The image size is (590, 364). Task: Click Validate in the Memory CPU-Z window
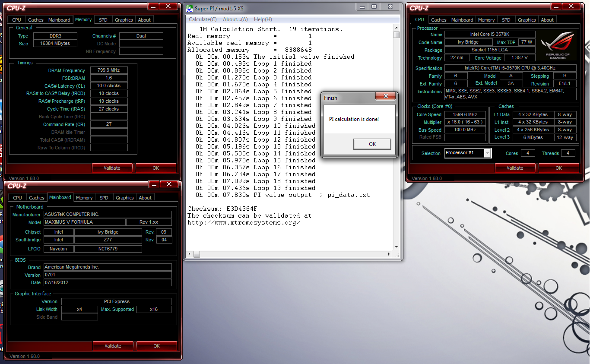tap(112, 168)
